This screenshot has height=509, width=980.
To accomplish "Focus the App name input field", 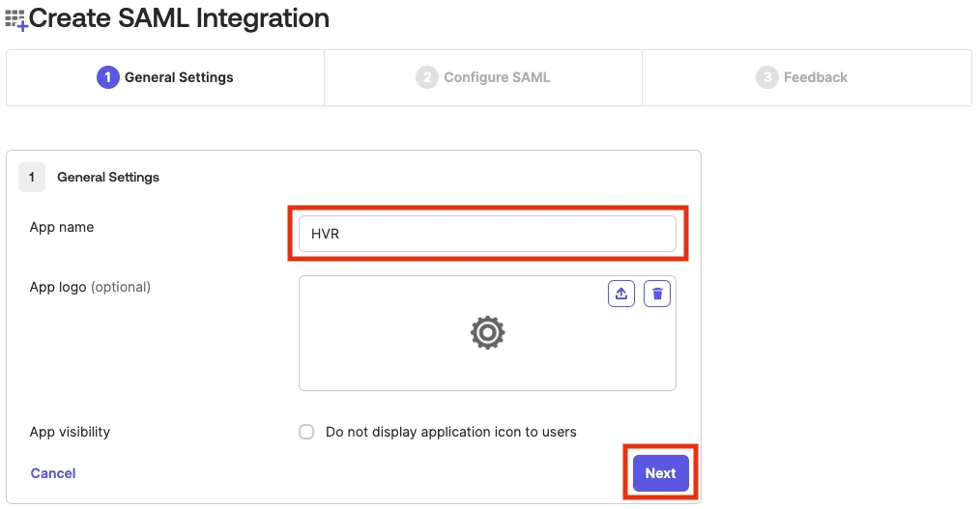I will [x=487, y=234].
